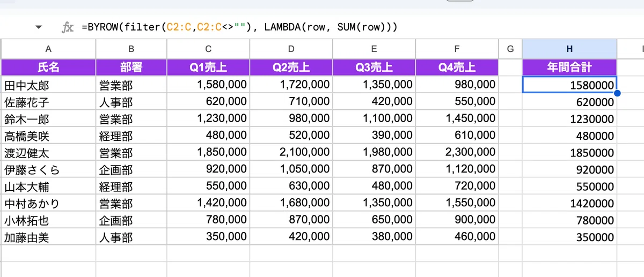This screenshot has height=277, width=644.
Task: Click 田中太郎's Q1 value 1,580,000
Action: 208,85
